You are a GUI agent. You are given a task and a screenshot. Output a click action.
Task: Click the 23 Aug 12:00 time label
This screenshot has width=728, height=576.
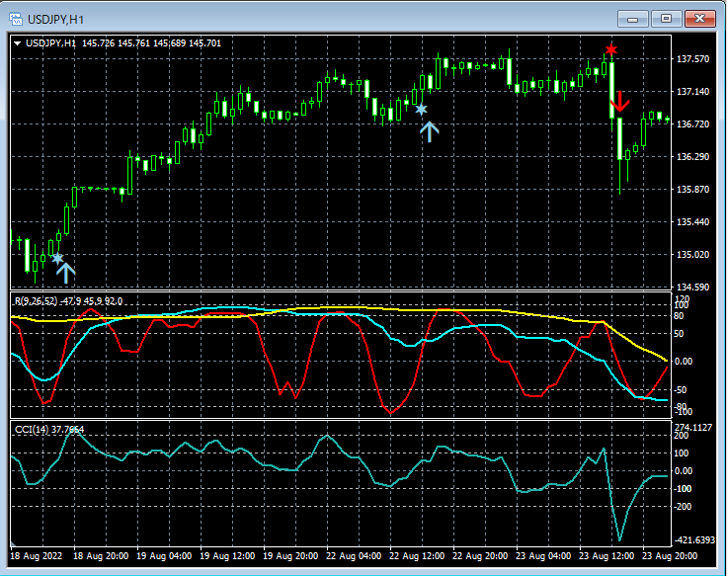[607, 556]
